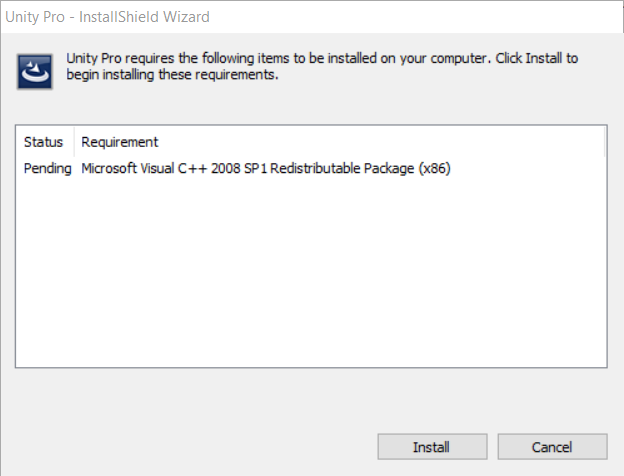
Task: Click the '2008 SP1' text in the row
Action: pos(239,168)
